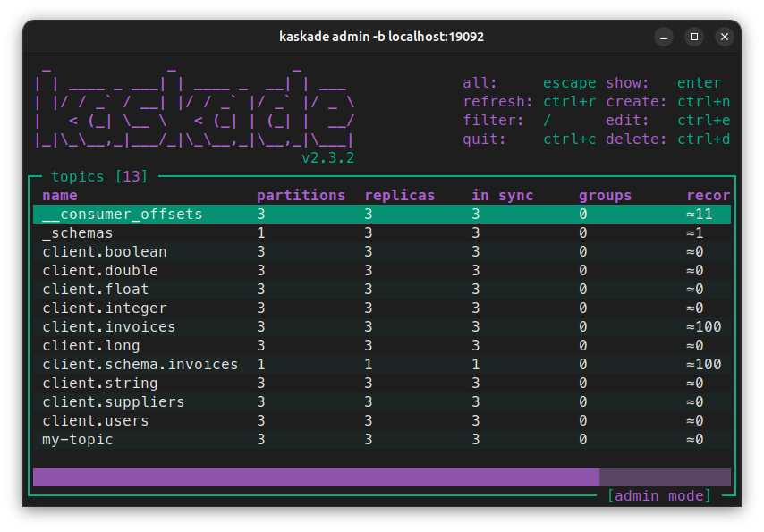764x532 pixels.
Task: Click the delete ctrl+d shortcut hint
Action: tap(667, 139)
